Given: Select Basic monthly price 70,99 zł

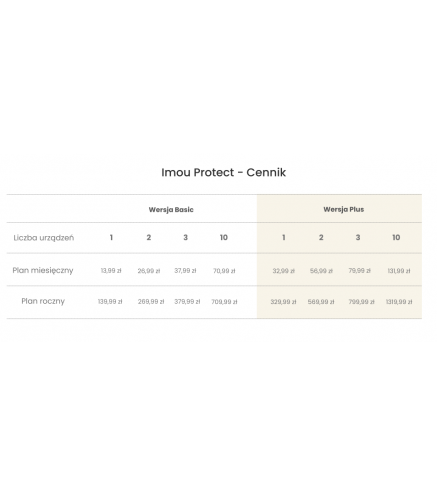Looking at the screenshot, I should click(224, 271).
